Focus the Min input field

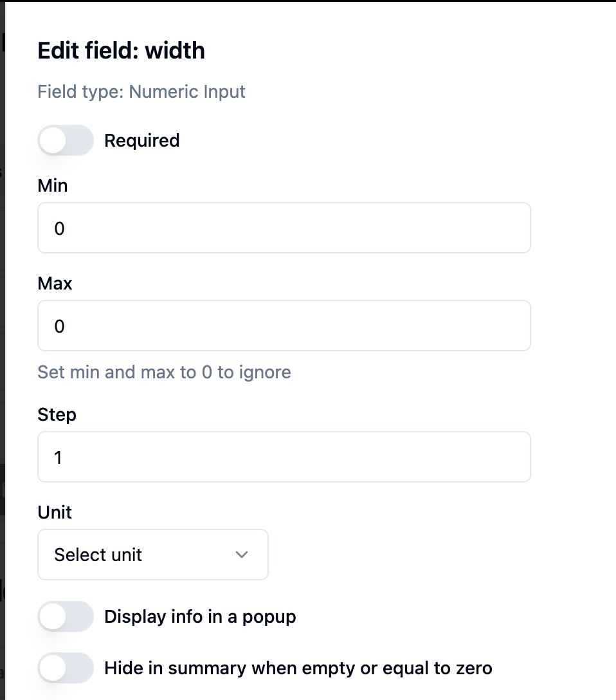coord(284,228)
